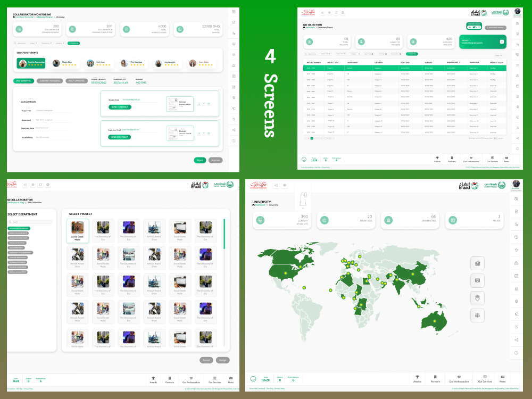The height and width of the screenshot is (399, 532).
Task: Open info icon in Collaborator Monitoring sidebar
Action: tap(234, 141)
